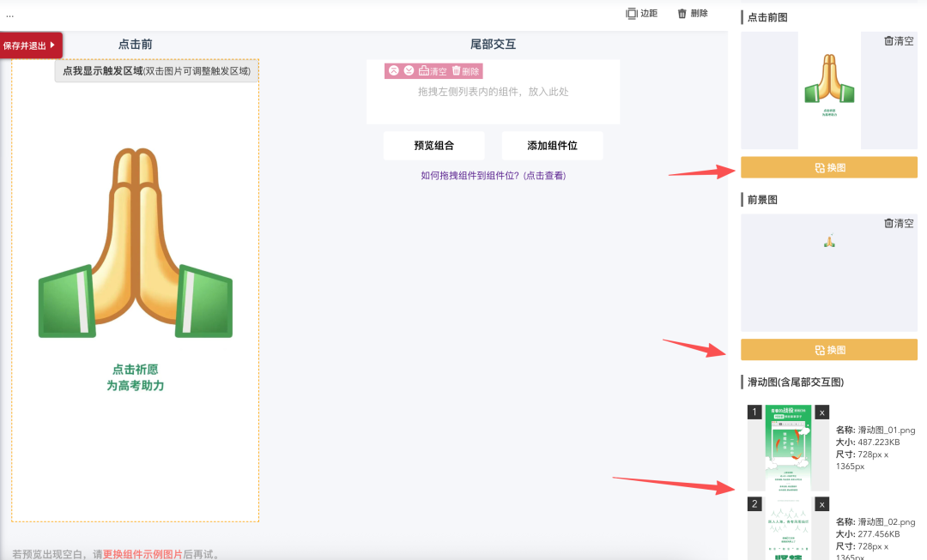Click the 预览组合 button

click(x=434, y=145)
